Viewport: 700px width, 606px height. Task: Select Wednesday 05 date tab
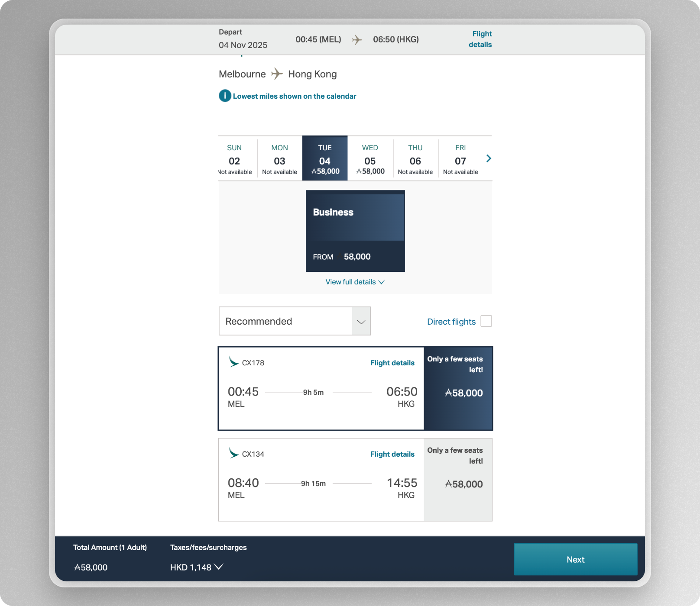[370, 158]
